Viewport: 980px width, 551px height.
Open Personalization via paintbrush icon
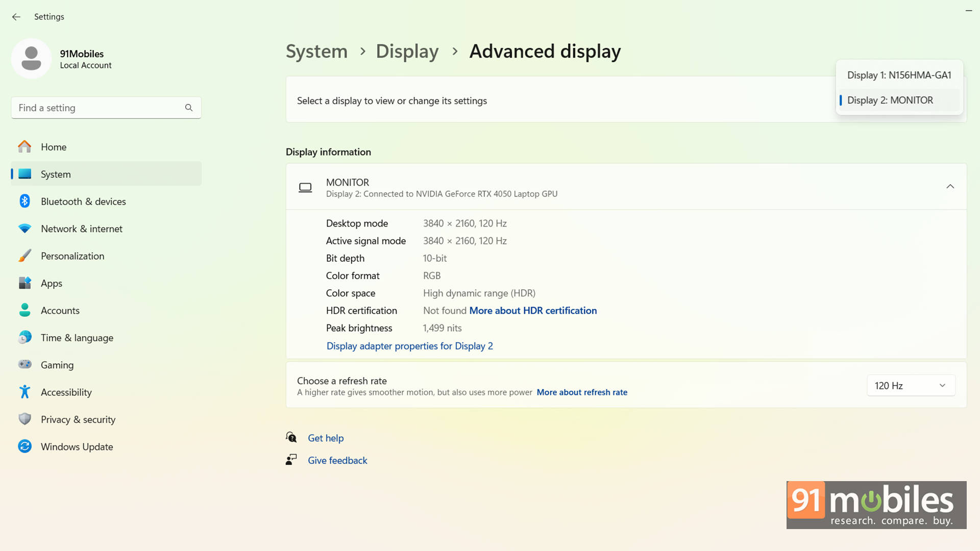pos(24,256)
